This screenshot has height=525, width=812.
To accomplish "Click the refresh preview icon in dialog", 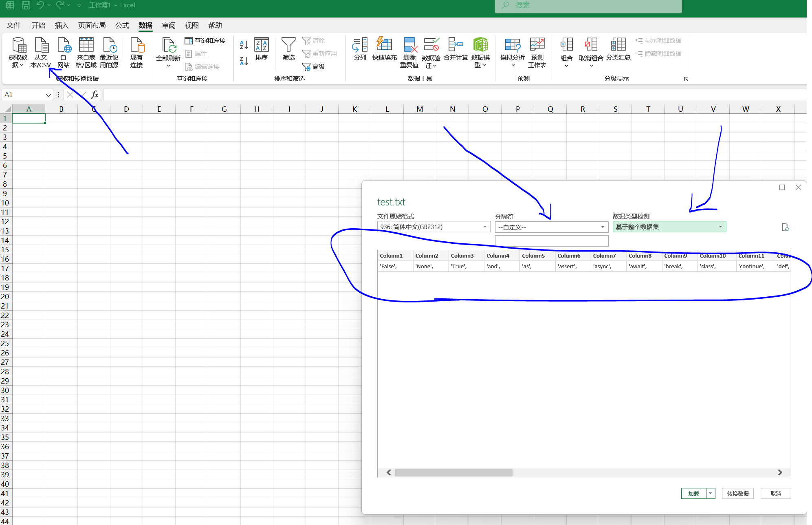I will (785, 227).
